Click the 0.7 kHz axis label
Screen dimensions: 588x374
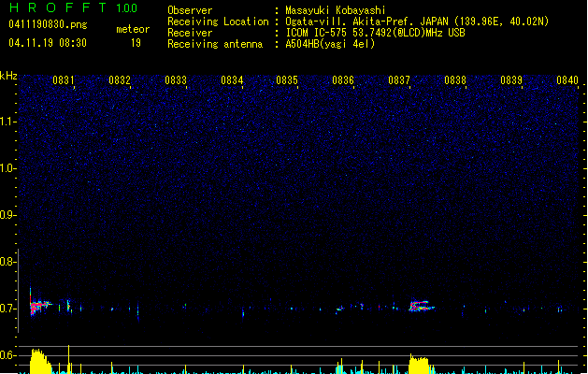[7, 309]
